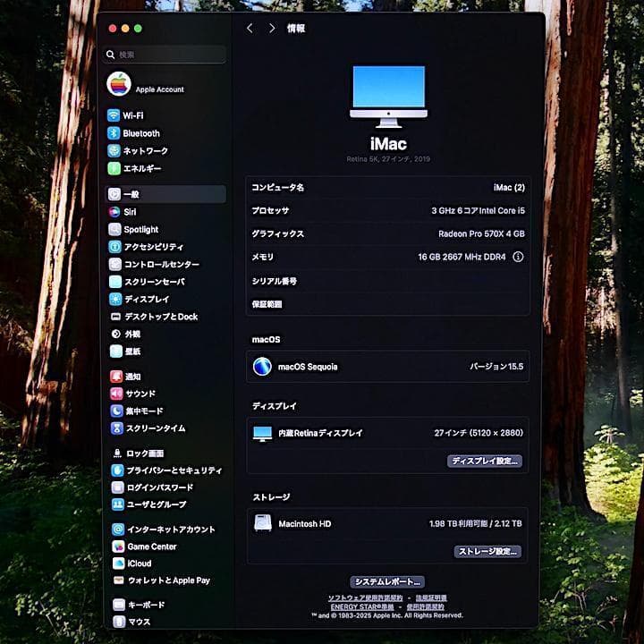The height and width of the screenshot is (644, 644).
Task: Click システムレポート... button
Action: coord(387,581)
